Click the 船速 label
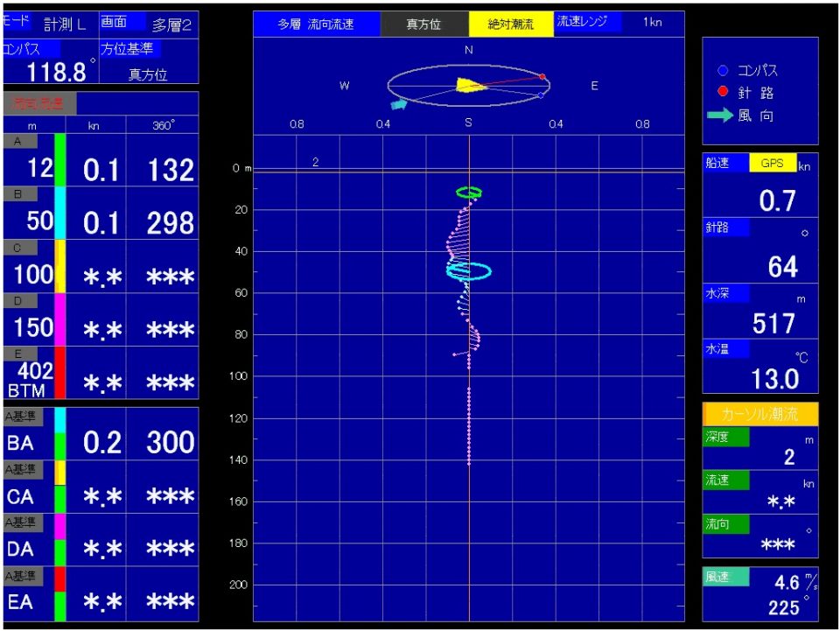840x631 pixels. coord(726,163)
